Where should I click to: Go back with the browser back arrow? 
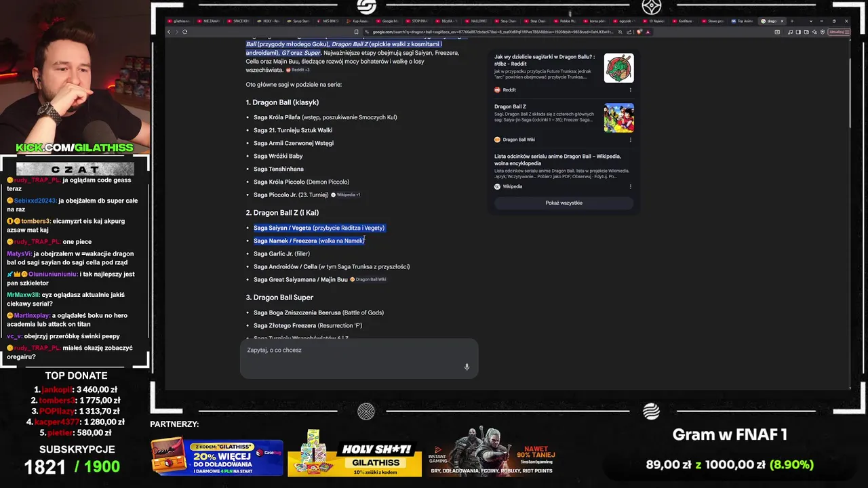[169, 32]
